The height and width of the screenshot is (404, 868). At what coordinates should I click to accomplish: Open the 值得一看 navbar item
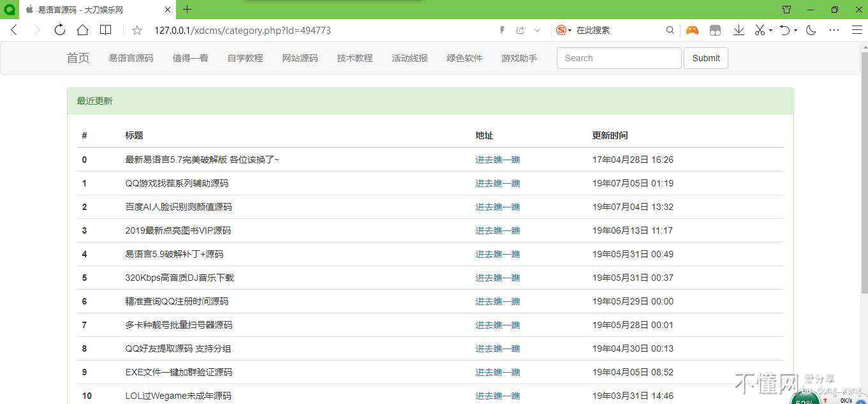pyautogui.click(x=190, y=58)
